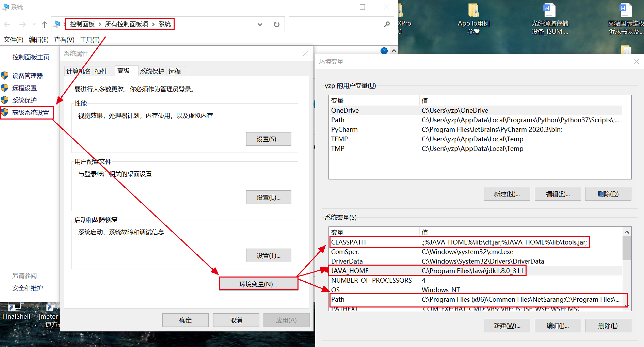Click the back navigation arrow in the System window
The width and height of the screenshot is (644, 347).
7,24
